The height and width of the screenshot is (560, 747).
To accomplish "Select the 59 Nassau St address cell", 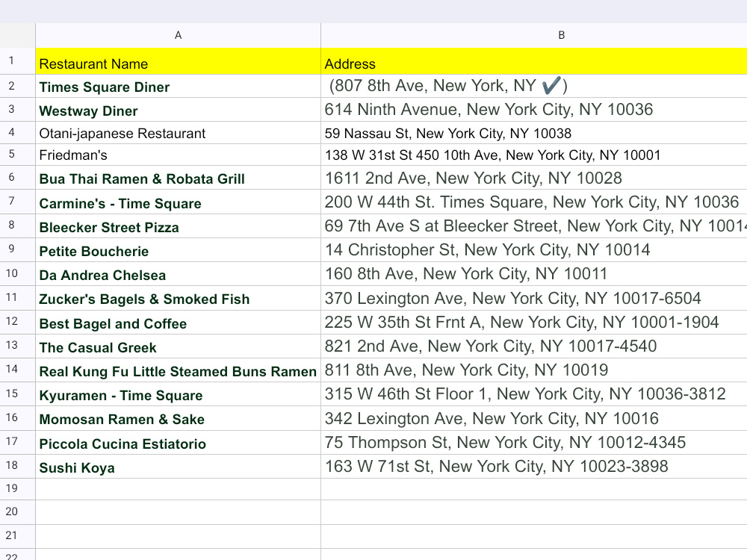I will point(534,132).
